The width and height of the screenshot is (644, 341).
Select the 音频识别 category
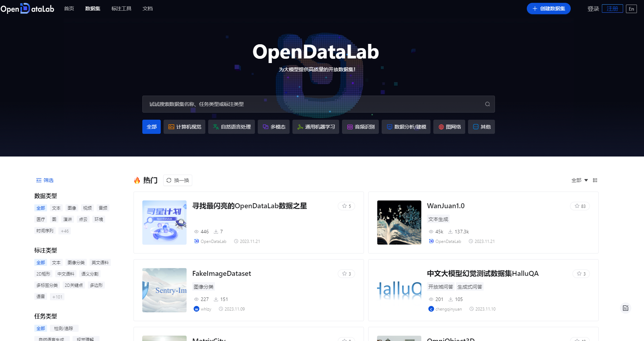pyautogui.click(x=360, y=127)
